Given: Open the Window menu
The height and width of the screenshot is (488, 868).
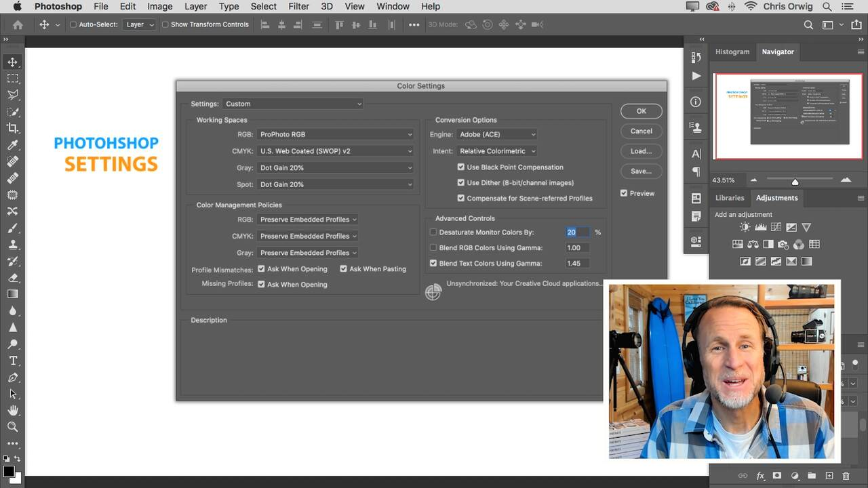Looking at the screenshot, I should point(393,6).
